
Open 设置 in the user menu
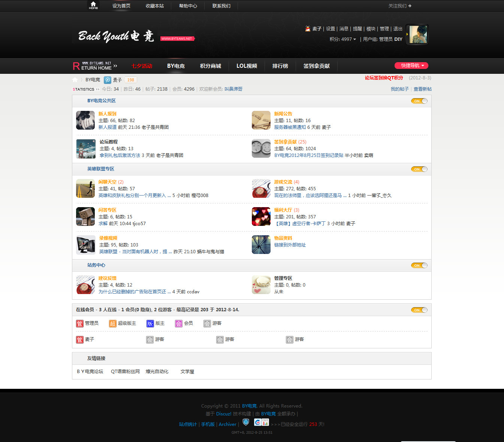331,29
